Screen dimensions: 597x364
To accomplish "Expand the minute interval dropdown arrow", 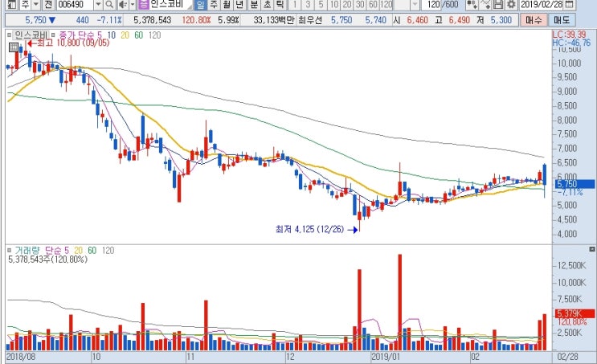I will 415,5.
